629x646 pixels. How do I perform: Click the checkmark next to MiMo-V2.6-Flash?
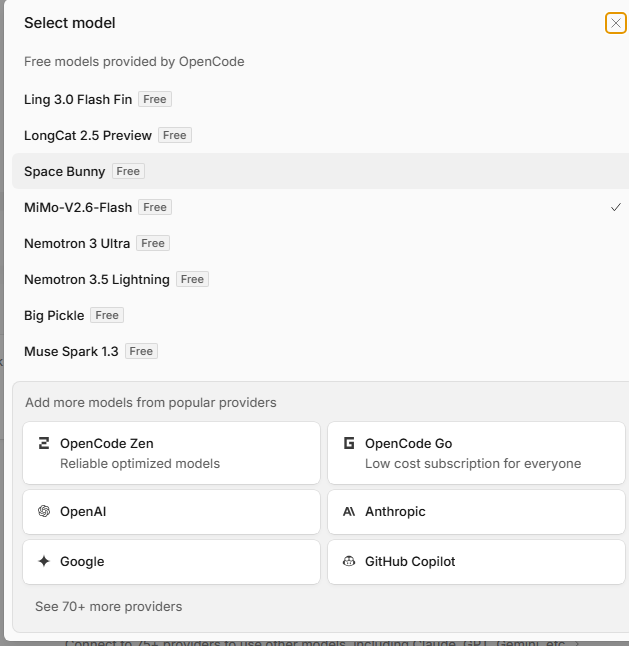pyautogui.click(x=615, y=207)
